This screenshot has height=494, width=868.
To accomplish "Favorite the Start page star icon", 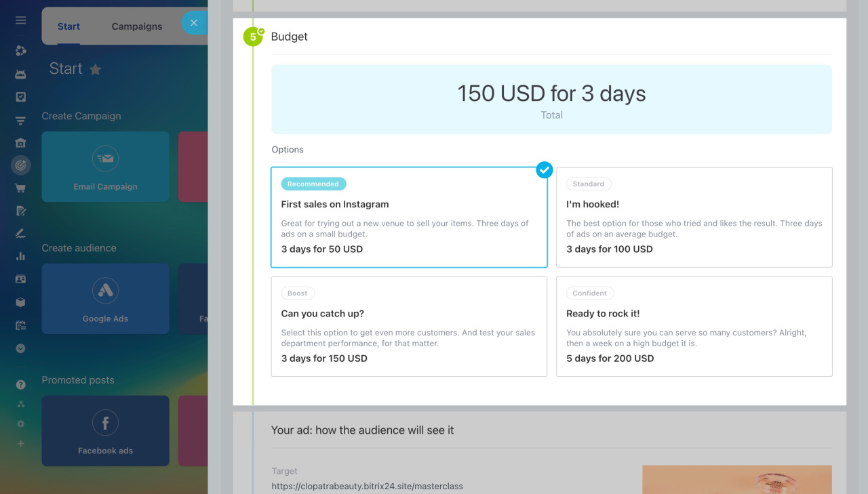I will point(96,69).
